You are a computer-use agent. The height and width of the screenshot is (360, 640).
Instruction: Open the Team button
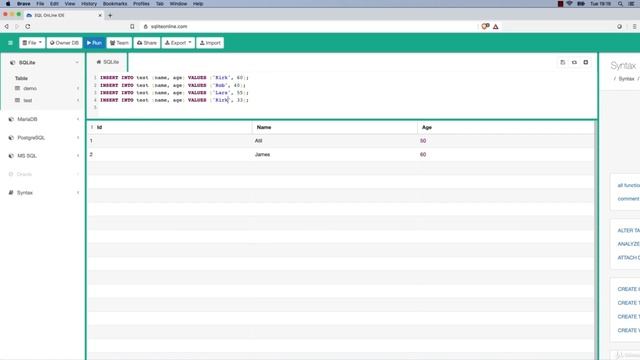tap(119, 43)
